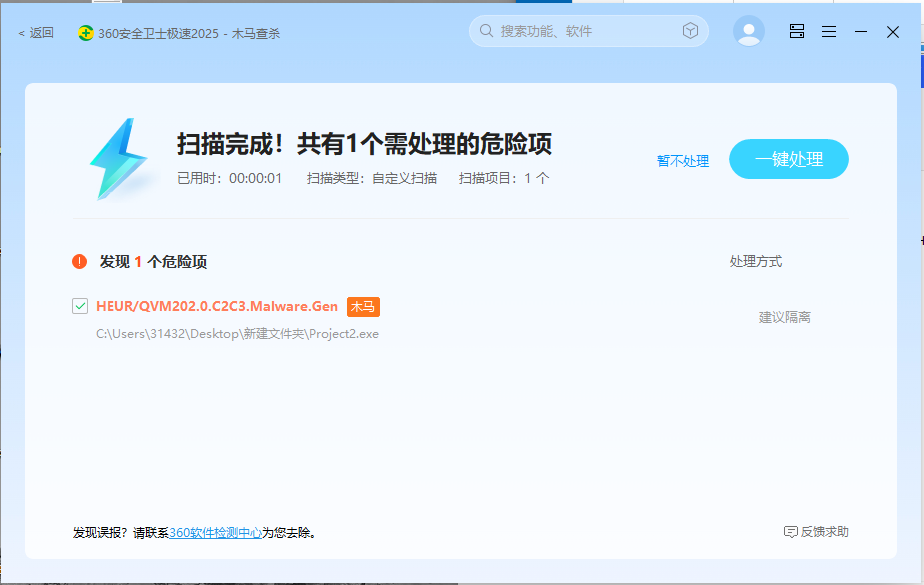This screenshot has width=924, height=585.
Task: Click the 发现 1 个危险项 heading
Action: 153,262
